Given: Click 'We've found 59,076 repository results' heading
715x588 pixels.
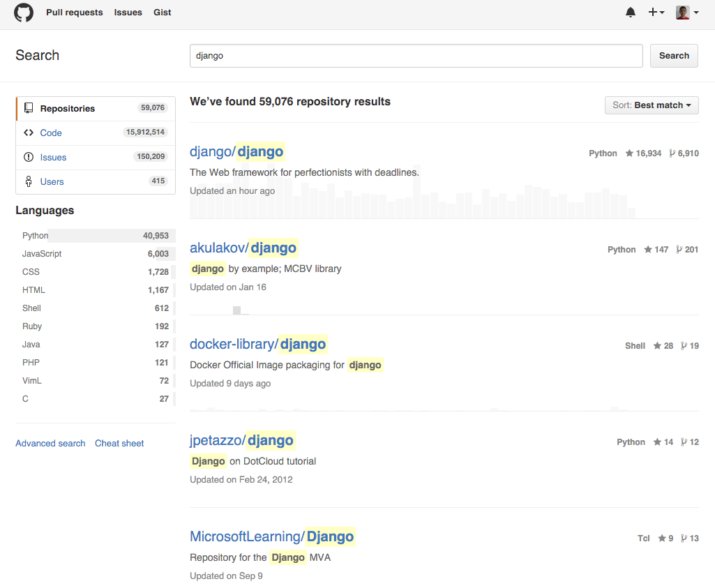Looking at the screenshot, I should [290, 102].
